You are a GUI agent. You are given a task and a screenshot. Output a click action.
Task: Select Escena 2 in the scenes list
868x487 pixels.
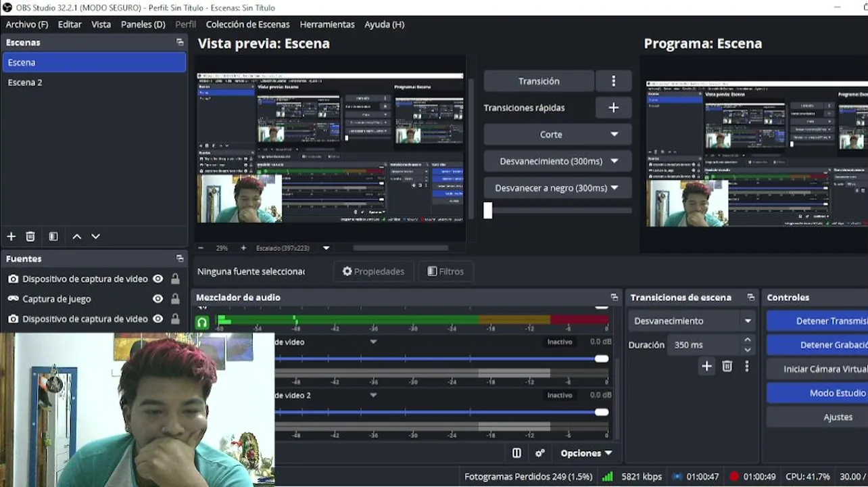[x=94, y=83]
